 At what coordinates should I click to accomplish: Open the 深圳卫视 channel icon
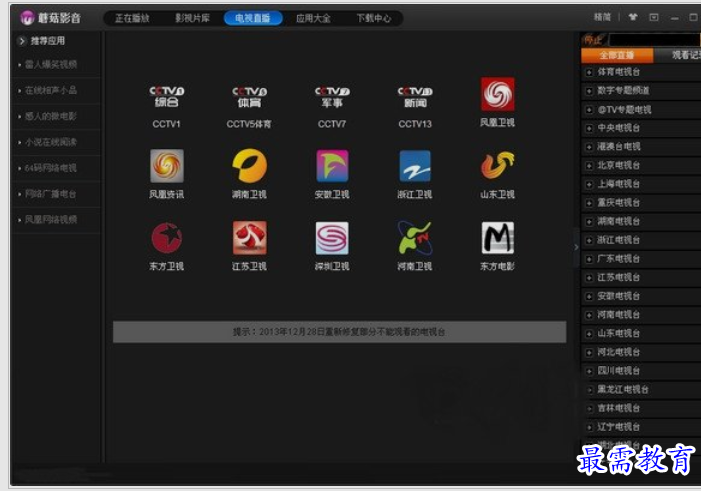point(332,238)
